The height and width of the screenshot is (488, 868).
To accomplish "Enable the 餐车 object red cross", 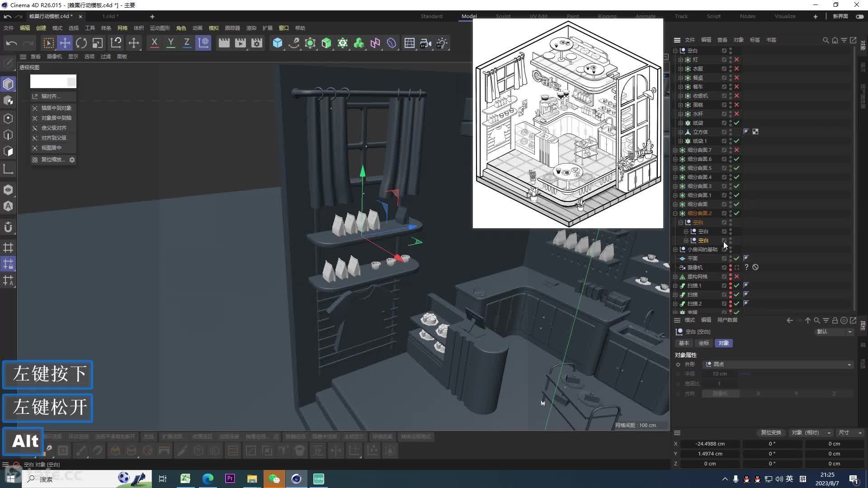I will 737,87.
